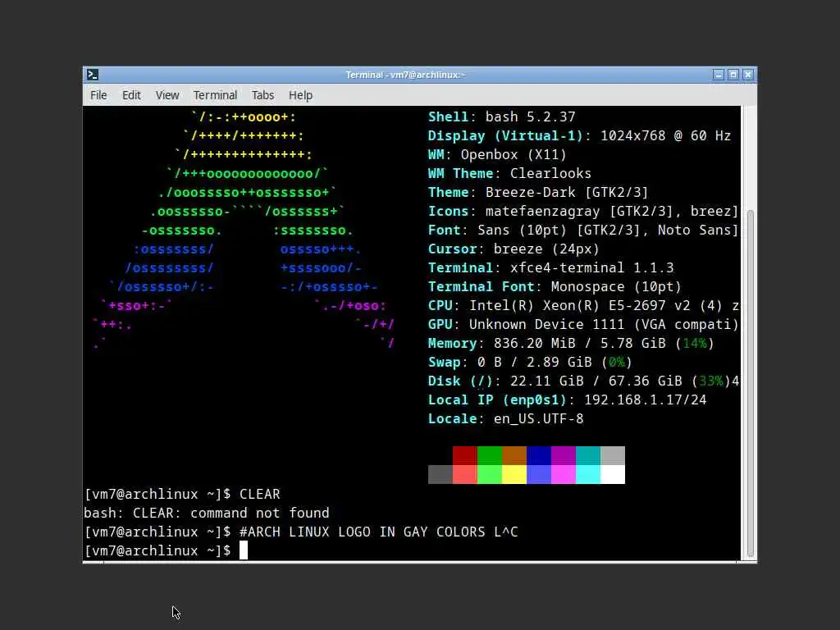This screenshot has height=630, width=840.
Task: Close the Terminal window
Action: (x=748, y=75)
